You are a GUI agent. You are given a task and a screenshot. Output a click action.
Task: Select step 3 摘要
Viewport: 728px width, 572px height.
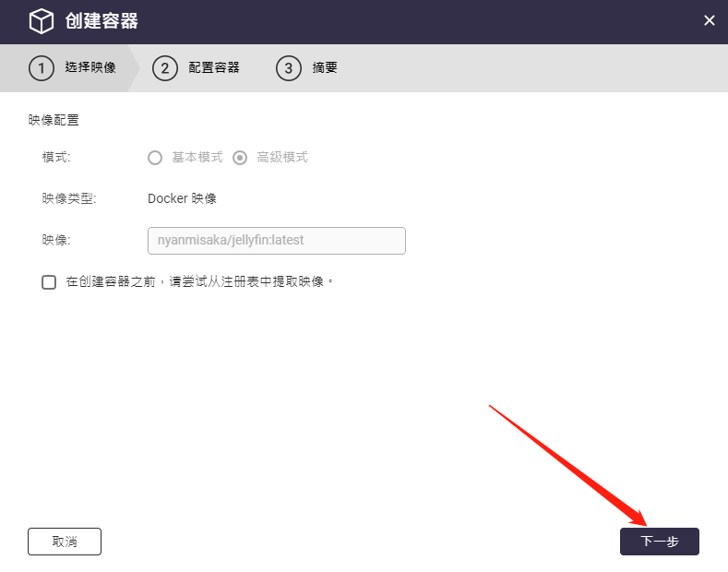click(306, 68)
